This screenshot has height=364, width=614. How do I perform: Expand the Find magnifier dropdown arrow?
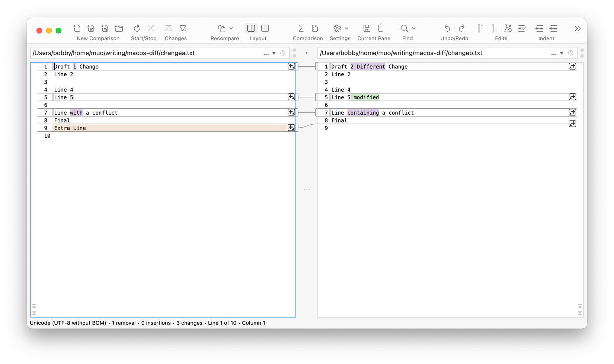click(x=414, y=29)
